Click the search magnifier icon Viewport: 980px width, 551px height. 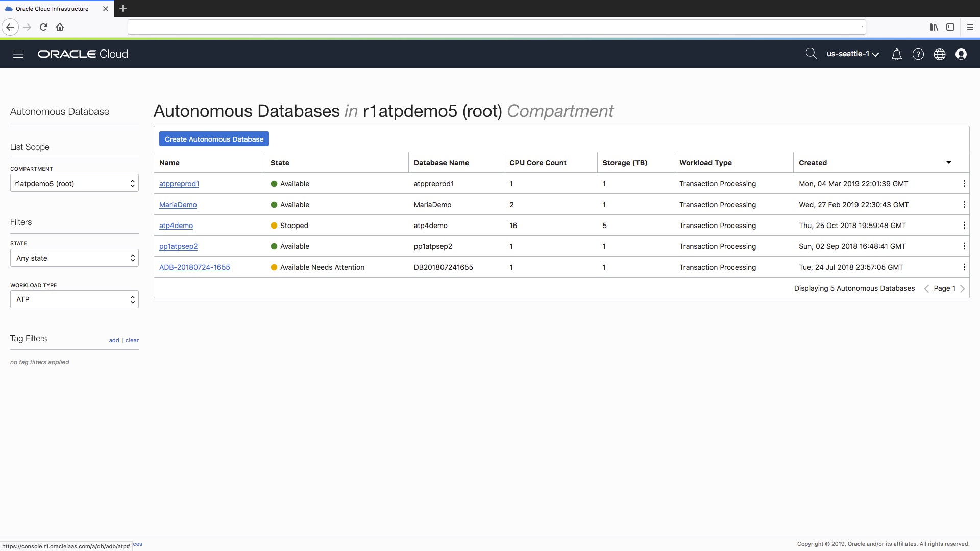pyautogui.click(x=811, y=54)
